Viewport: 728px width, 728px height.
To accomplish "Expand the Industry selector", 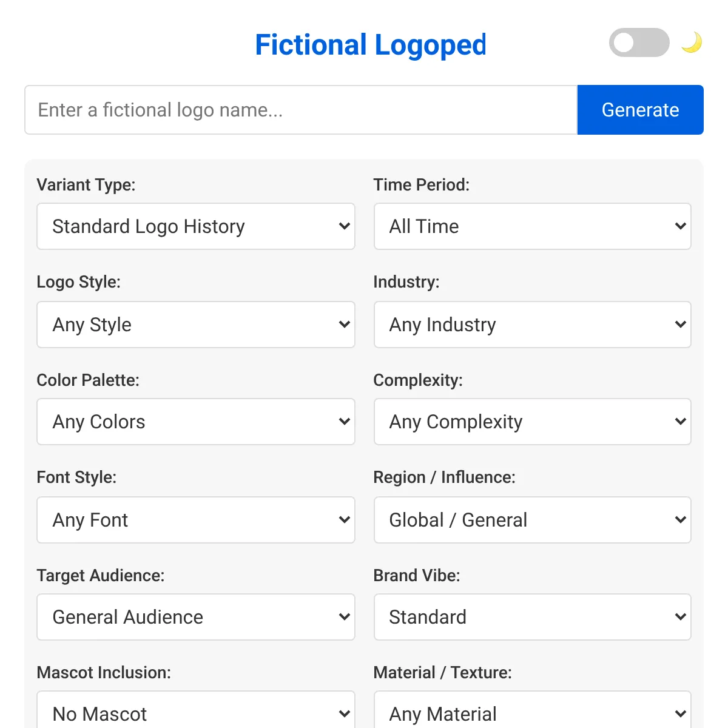I will pos(533,325).
